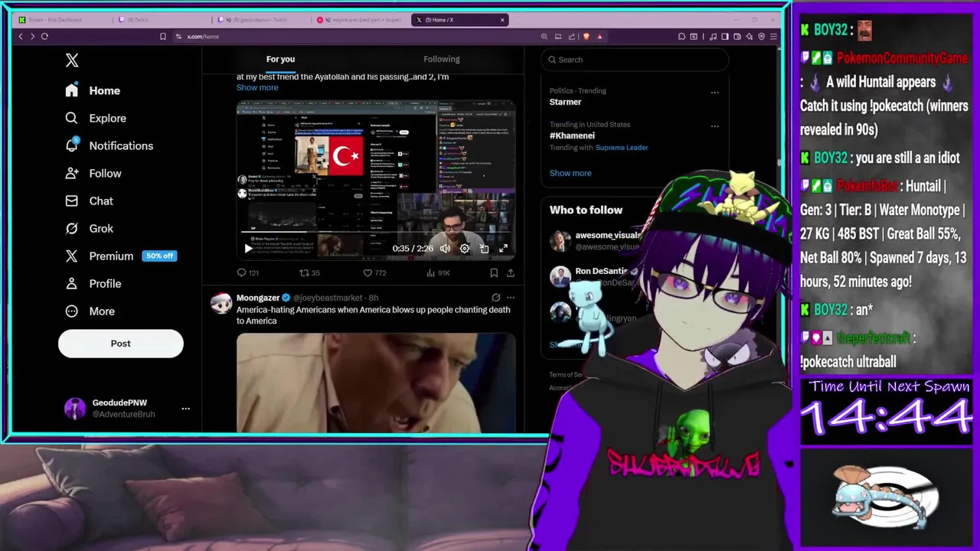
Task: Open more options on Moongazer's tweet
Action: click(511, 298)
